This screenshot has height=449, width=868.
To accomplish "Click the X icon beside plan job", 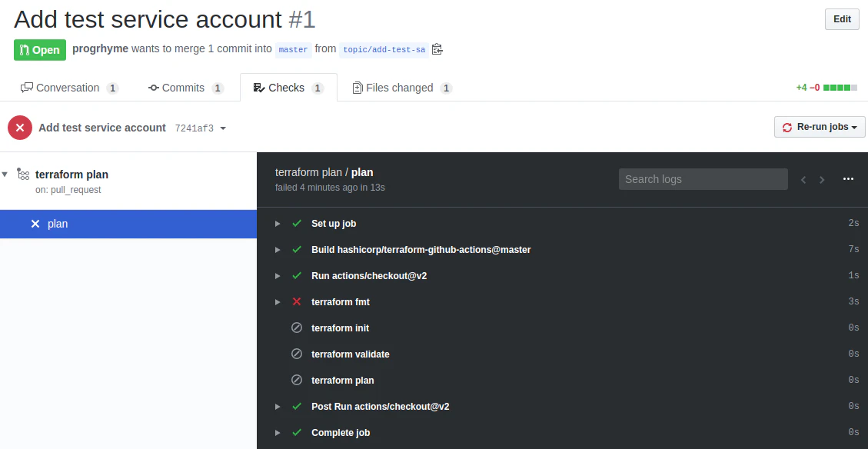I will pyautogui.click(x=35, y=224).
